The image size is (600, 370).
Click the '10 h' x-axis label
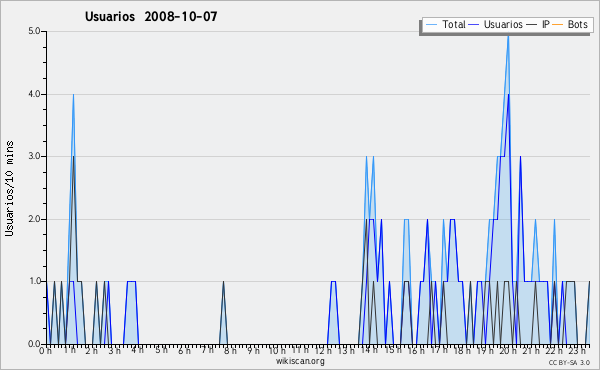coord(277,351)
